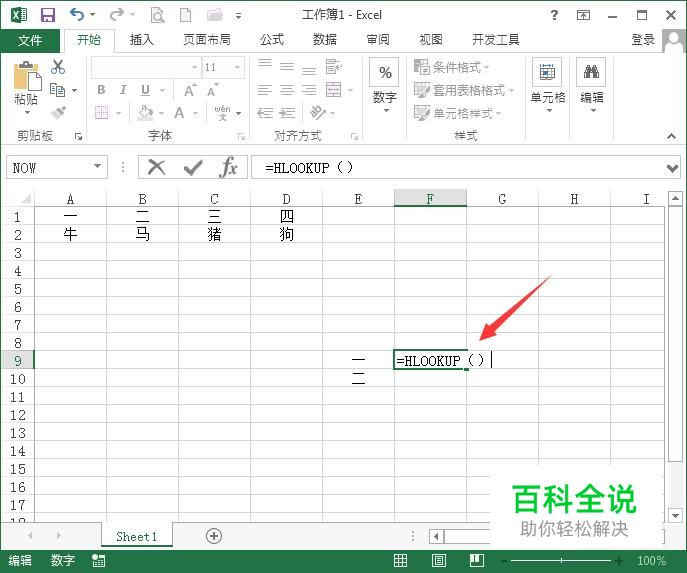
Task: Open the font name dropdown
Action: click(195, 67)
